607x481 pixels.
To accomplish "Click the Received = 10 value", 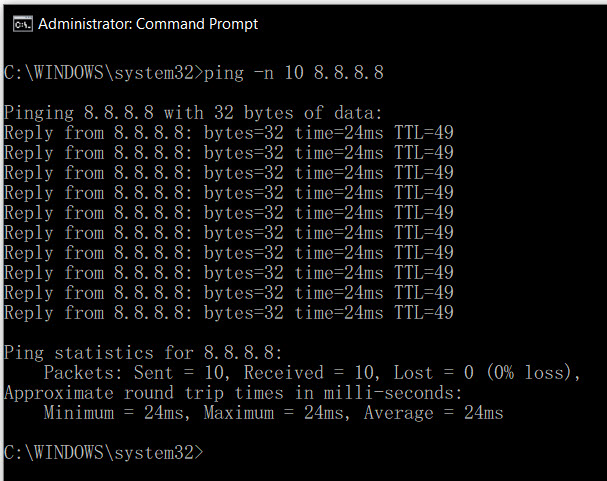I will pos(310,373).
